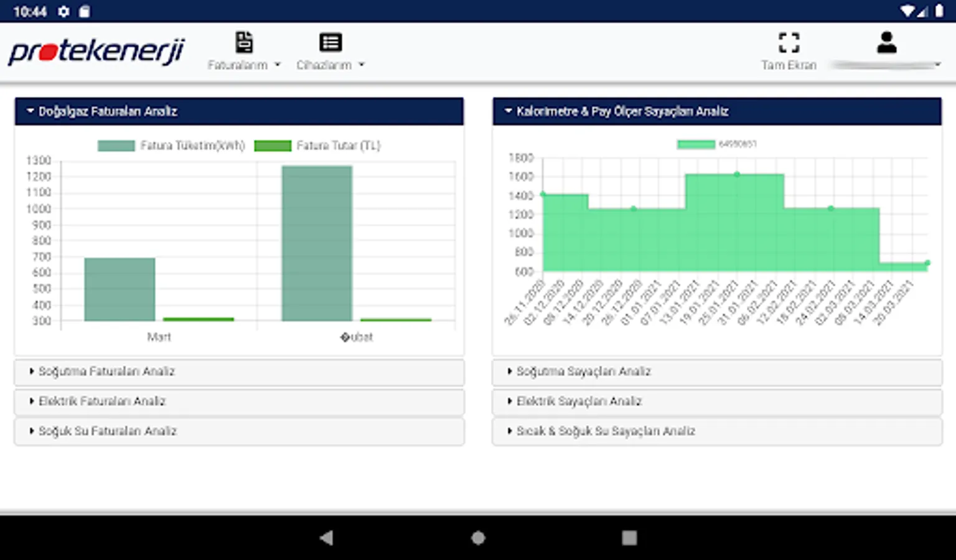956x560 pixels.
Task: Collapse Doğalgaz Faturaları Analiz panel
Action: (x=239, y=111)
